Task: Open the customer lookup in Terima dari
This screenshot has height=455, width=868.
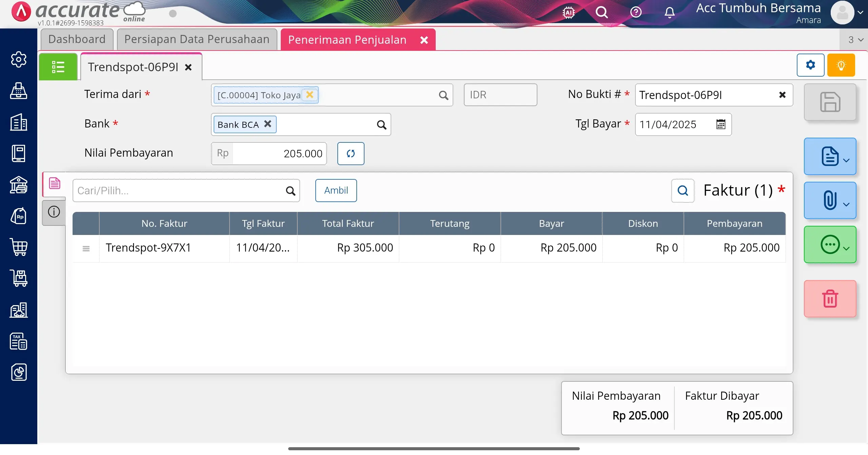Action: pyautogui.click(x=443, y=95)
